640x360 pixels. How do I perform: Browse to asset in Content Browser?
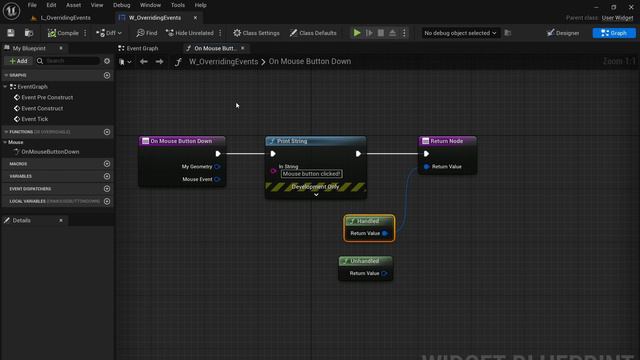pyautogui.click(x=29, y=33)
